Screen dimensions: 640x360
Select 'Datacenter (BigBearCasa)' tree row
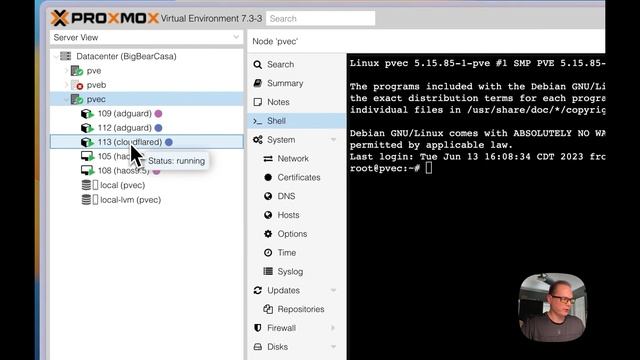point(147,56)
